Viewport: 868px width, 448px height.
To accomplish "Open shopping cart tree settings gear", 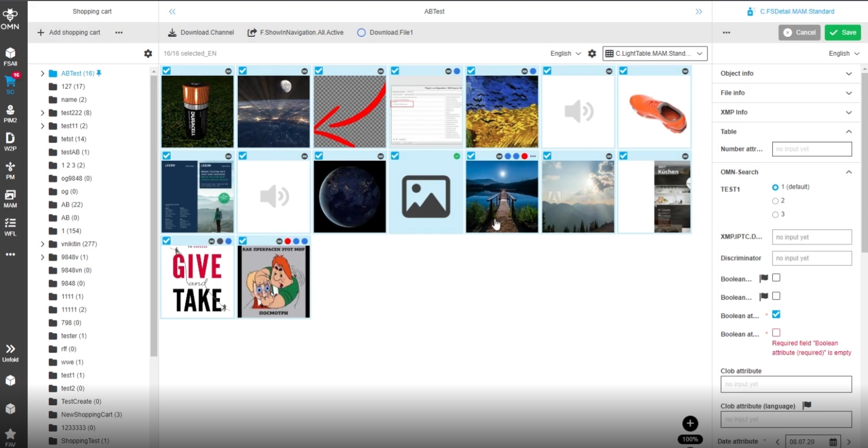I will pyautogui.click(x=148, y=54).
